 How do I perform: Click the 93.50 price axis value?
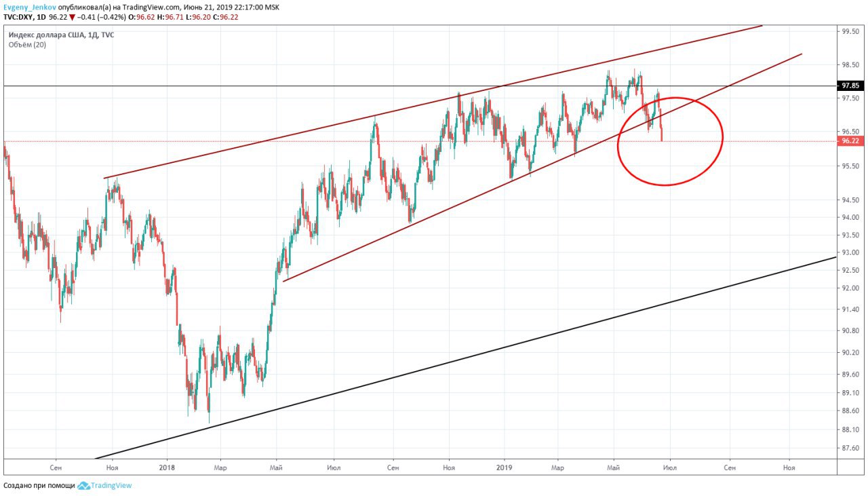pos(851,235)
